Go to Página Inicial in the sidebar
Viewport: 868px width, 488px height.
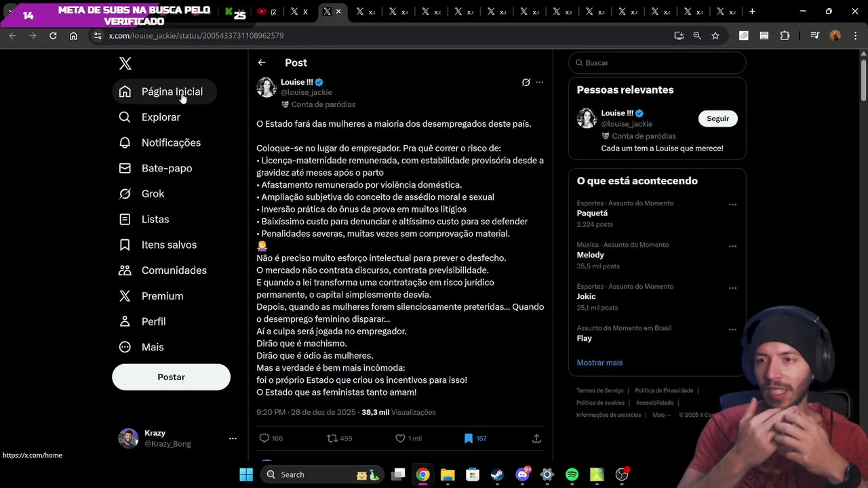163,91
